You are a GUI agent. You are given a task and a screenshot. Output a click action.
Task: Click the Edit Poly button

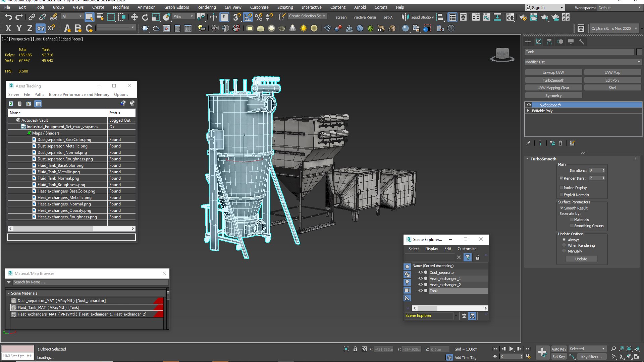point(612,80)
